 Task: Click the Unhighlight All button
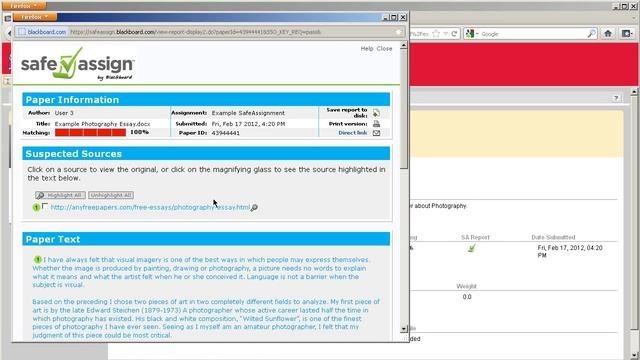pyautogui.click(x=111, y=196)
